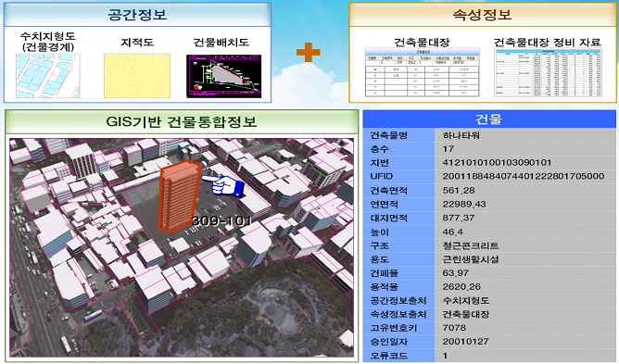Select the 건축물명 하나타워 row
619x364 pixels.
point(489,135)
